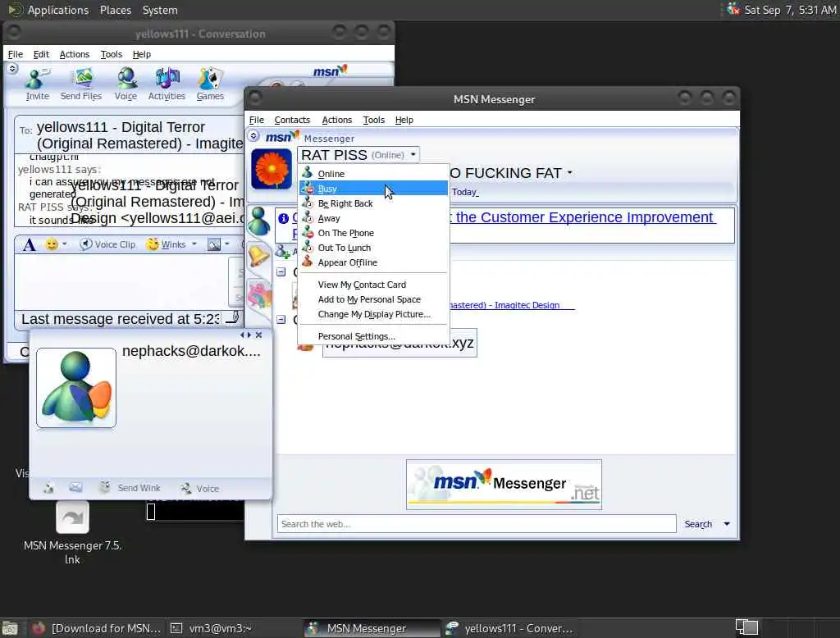
Task: Select colorful tab icon below the bell
Action: pos(259,294)
